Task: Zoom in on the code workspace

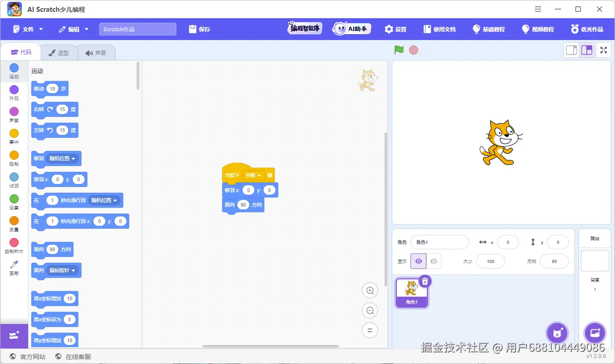Action: (370, 290)
